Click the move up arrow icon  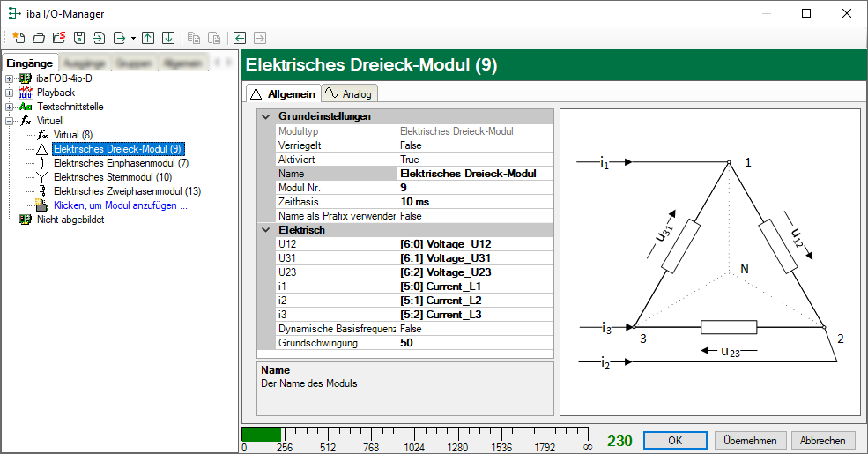[x=148, y=38]
